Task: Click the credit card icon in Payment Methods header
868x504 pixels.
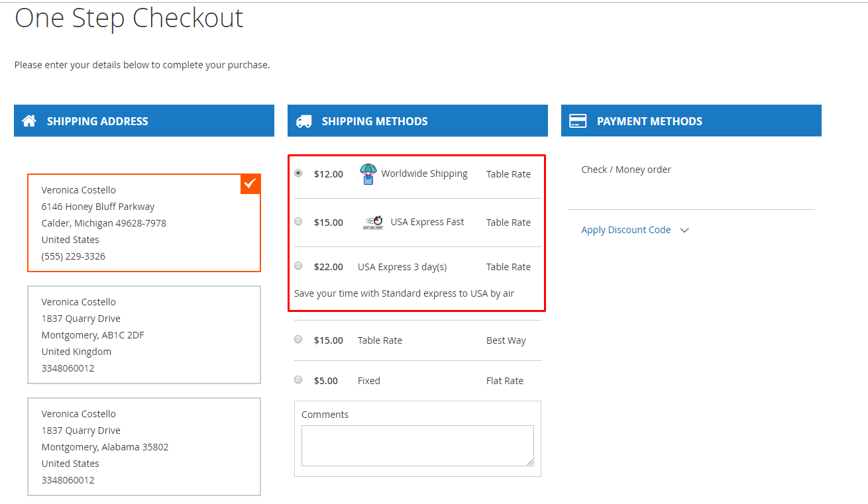Action: [578, 121]
